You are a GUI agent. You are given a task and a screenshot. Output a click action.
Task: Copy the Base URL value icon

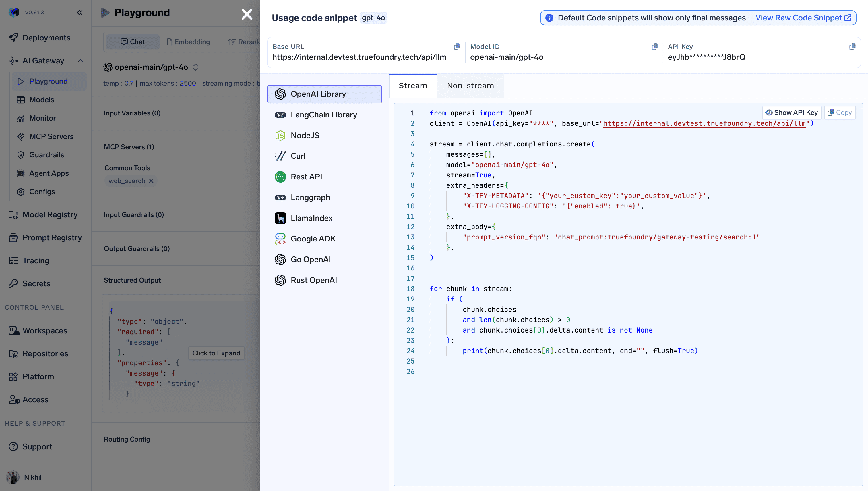(457, 47)
